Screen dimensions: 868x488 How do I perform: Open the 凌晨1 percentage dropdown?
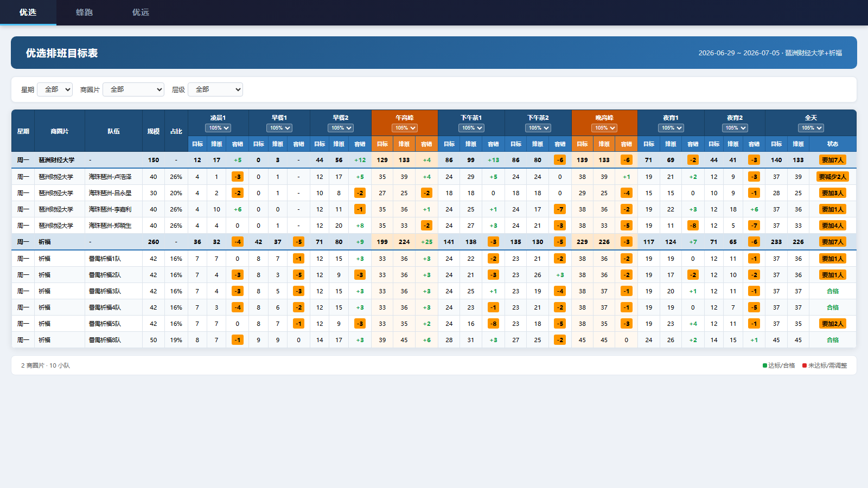coord(218,128)
